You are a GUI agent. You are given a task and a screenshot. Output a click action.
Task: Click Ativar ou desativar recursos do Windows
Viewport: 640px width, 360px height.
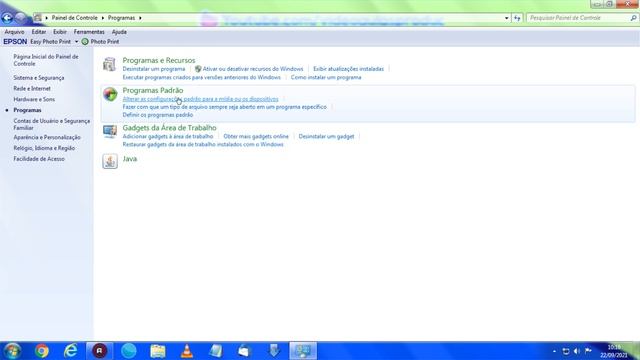(253, 69)
